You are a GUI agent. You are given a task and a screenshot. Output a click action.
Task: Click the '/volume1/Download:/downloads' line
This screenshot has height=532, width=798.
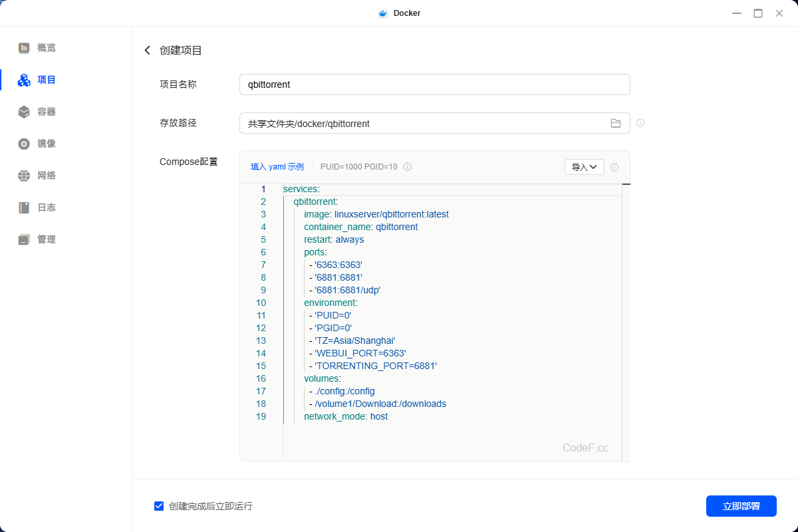coord(378,404)
